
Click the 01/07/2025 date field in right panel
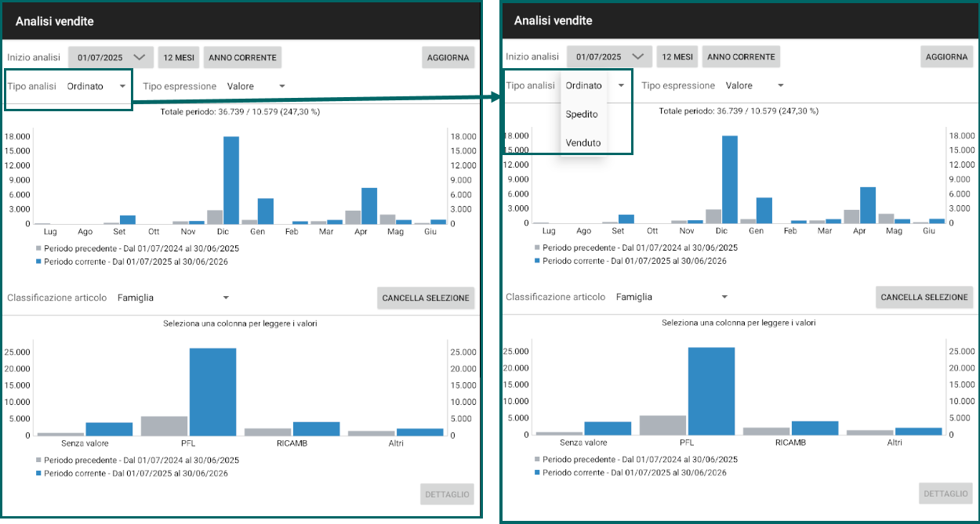pos(598,56)
